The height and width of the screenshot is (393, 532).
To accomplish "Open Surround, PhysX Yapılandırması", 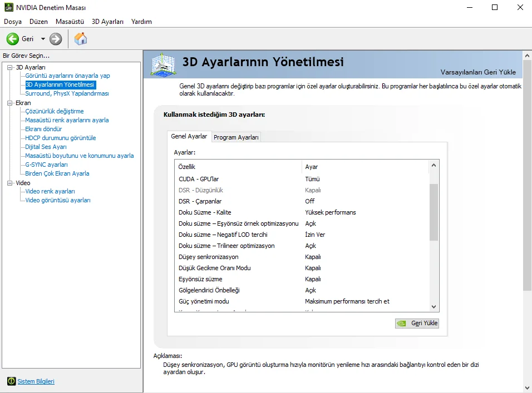I will 67,93.
